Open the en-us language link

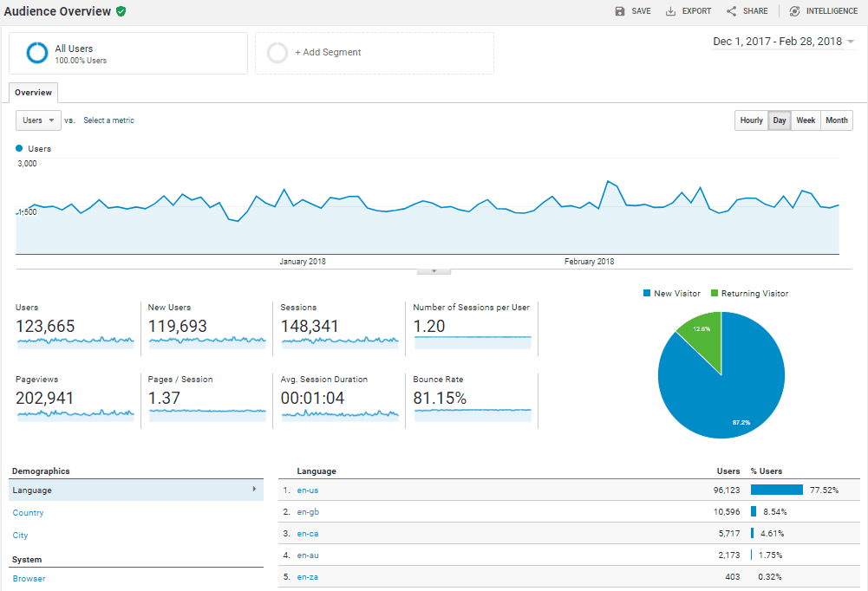pyautogui.click(x=308, y=490)
